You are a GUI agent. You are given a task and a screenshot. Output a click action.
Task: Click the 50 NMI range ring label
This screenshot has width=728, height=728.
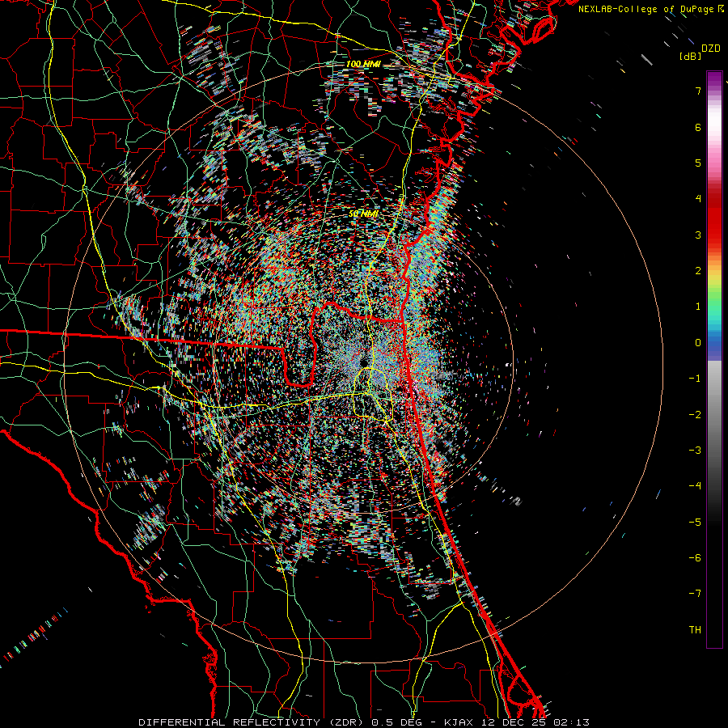click(363, 214)
